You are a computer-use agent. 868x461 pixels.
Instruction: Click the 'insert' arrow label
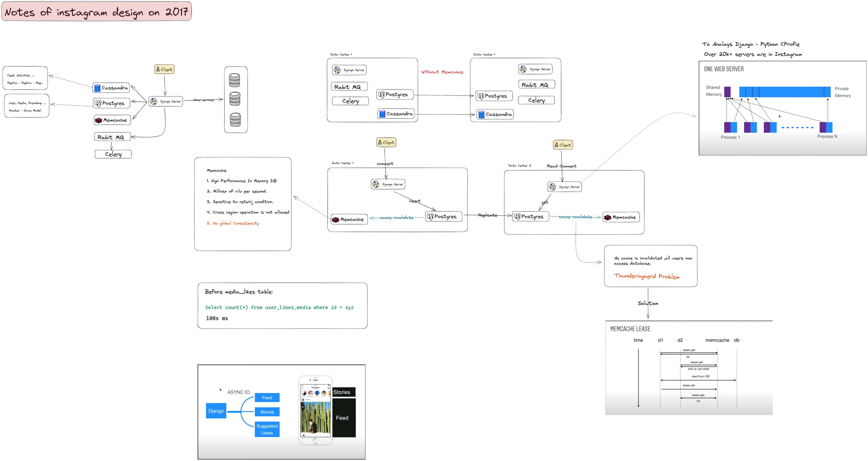click(415, 201)
